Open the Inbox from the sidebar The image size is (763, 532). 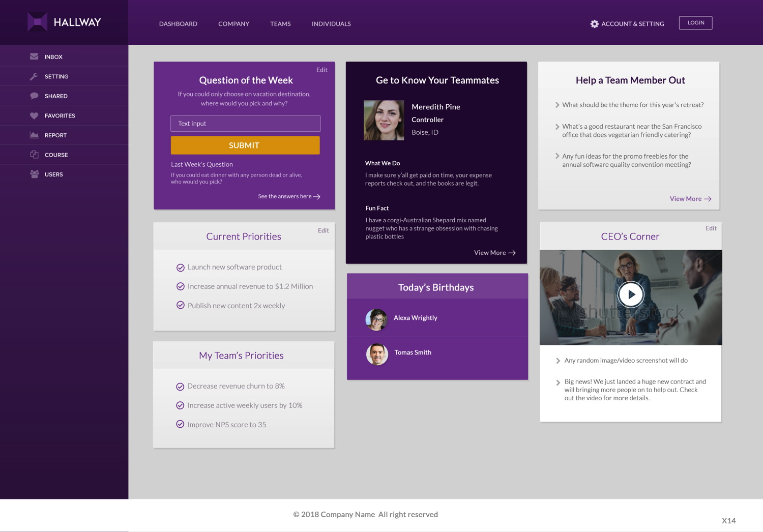[34, 56]
